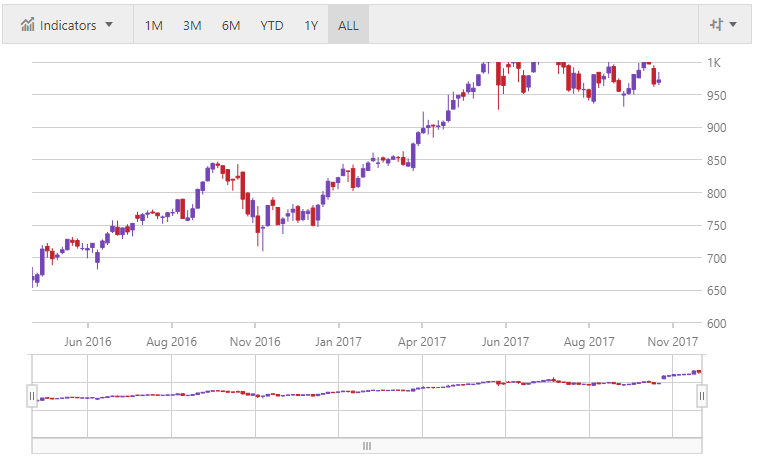The width and height of the screenshot is (757, 459).
Task: Click the right navigator range handle
Action: (702, 396)
